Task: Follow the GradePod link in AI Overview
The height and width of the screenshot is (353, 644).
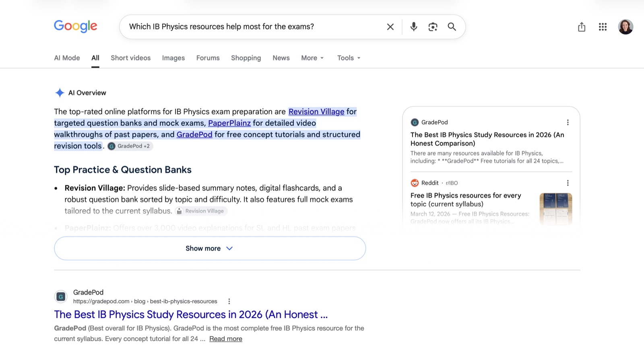Action: pyautogui.click(x=194, y=135)
